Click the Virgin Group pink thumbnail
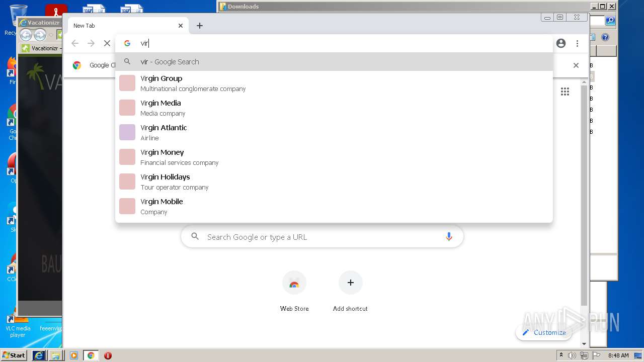Image resolution: width=644 pixels, height=362 pixels. pos(127,83)
